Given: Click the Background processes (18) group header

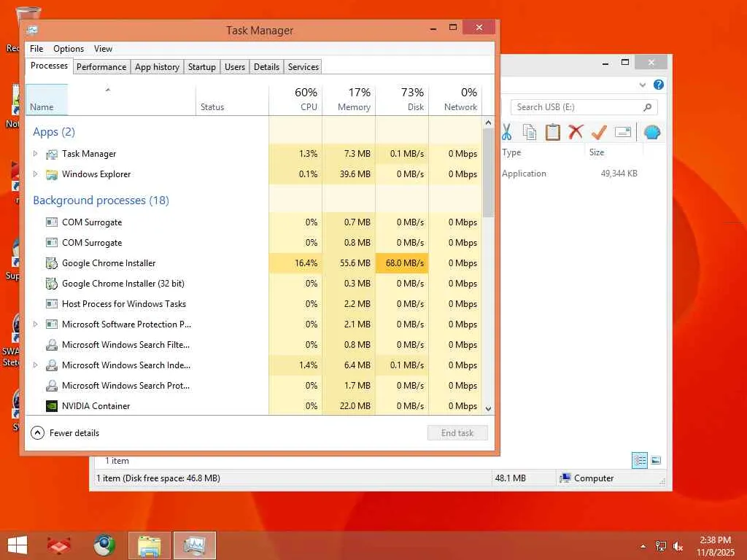Looking at the screenshot, I should 101,201.
